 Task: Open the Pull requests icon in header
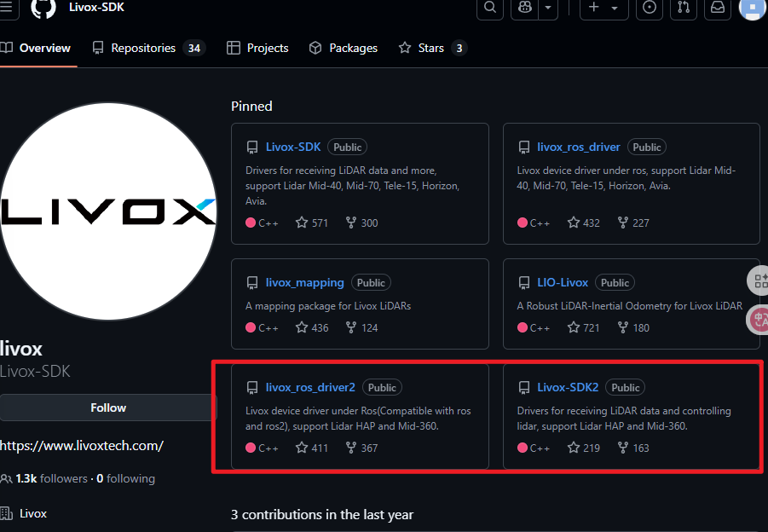(684, 8)
